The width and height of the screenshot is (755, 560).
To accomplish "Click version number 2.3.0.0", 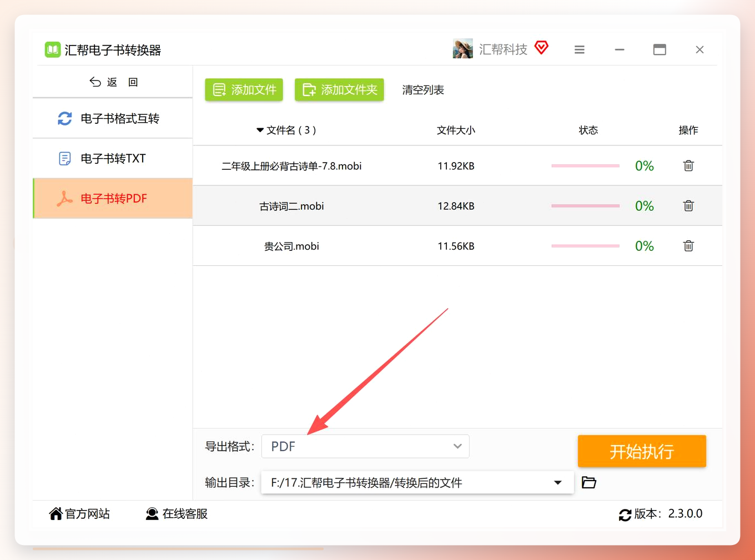I will point(685,514).
